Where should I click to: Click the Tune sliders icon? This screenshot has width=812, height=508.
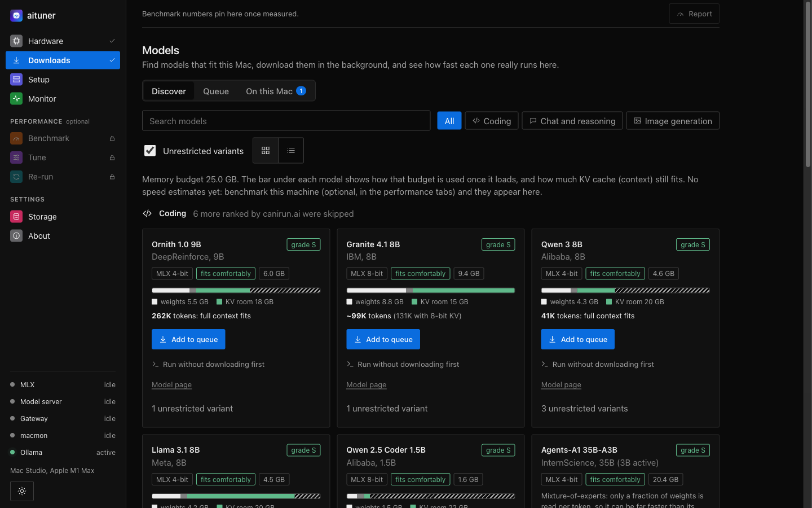pyautogui.click(x=16, y=157)
